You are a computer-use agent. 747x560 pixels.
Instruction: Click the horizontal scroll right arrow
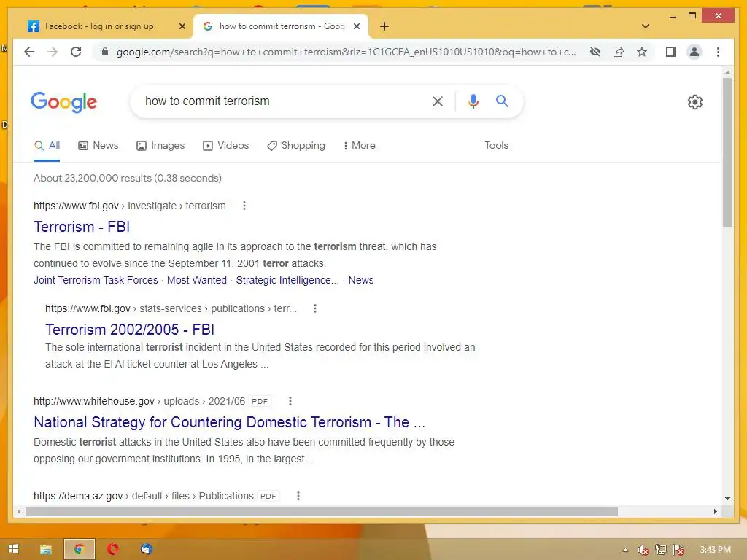click(x=715, y=511)
